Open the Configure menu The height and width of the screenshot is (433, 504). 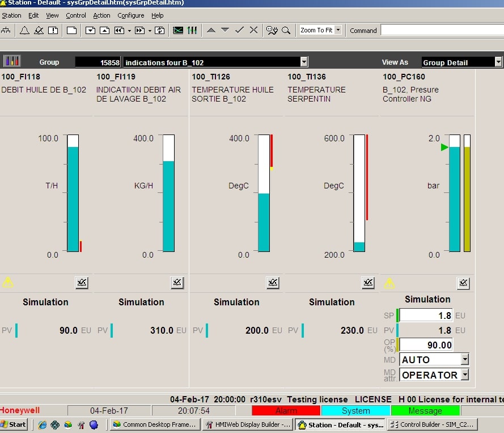point(130,15)
